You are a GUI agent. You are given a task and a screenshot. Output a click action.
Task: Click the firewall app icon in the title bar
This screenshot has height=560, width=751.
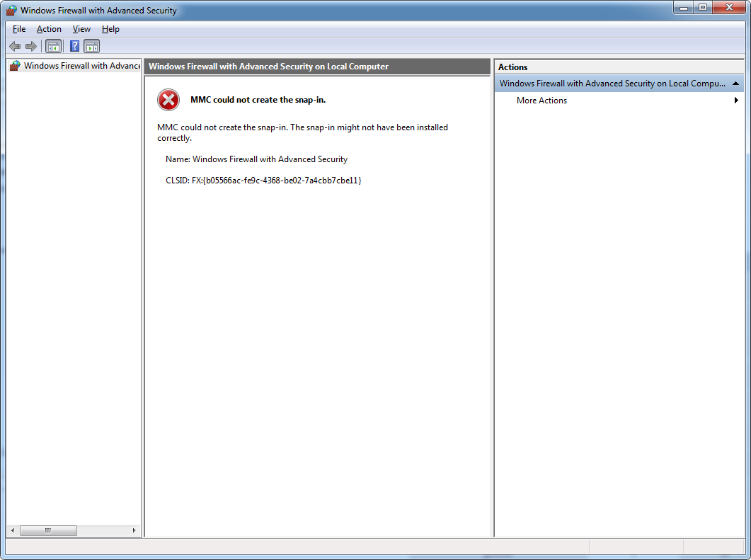click(x=11, y=10)
